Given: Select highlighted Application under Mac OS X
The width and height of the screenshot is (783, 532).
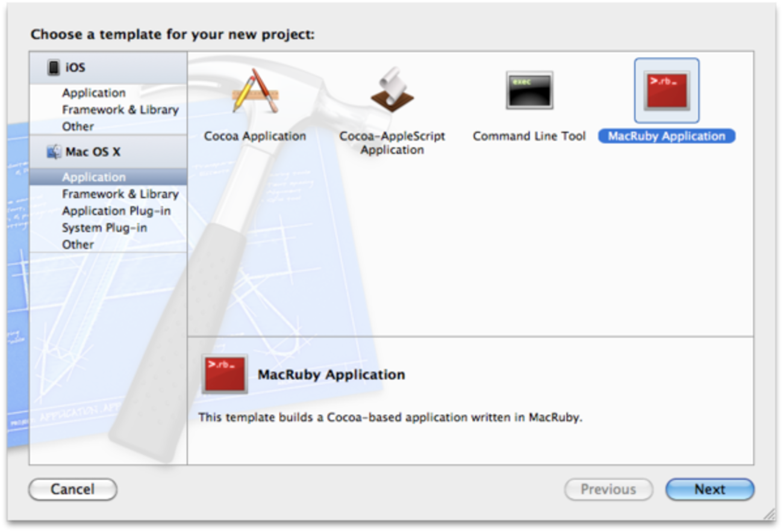Looking at the screenshot, I should pos(108,177).
